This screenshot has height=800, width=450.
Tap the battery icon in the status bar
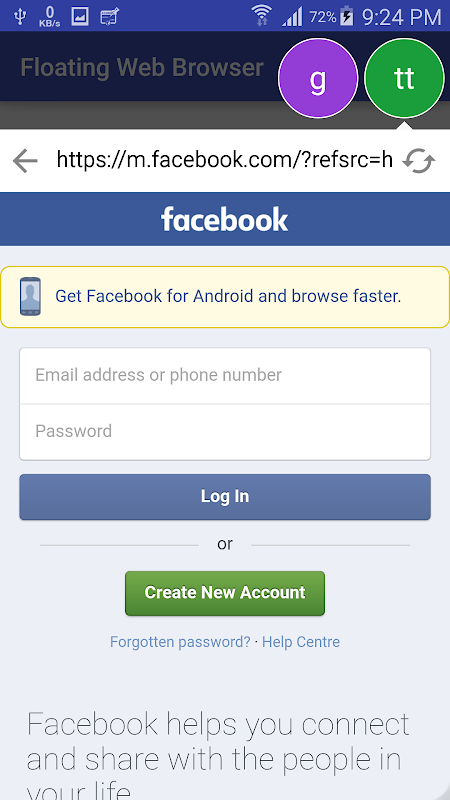coord(347,16)
